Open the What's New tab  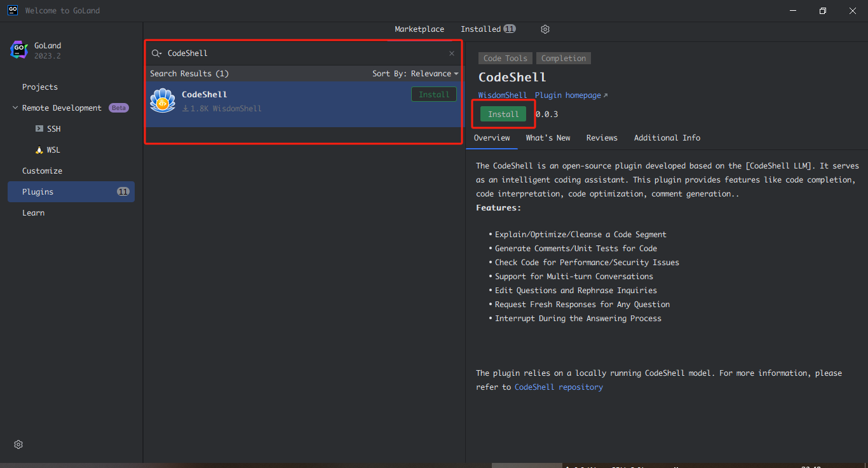[x=548, y=138]
